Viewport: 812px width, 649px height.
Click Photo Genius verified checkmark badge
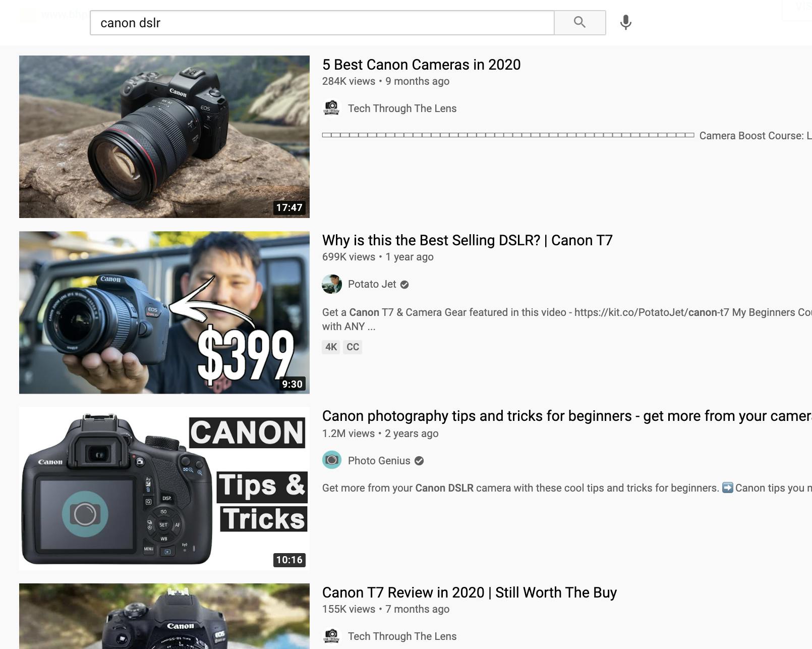point(419,461)
